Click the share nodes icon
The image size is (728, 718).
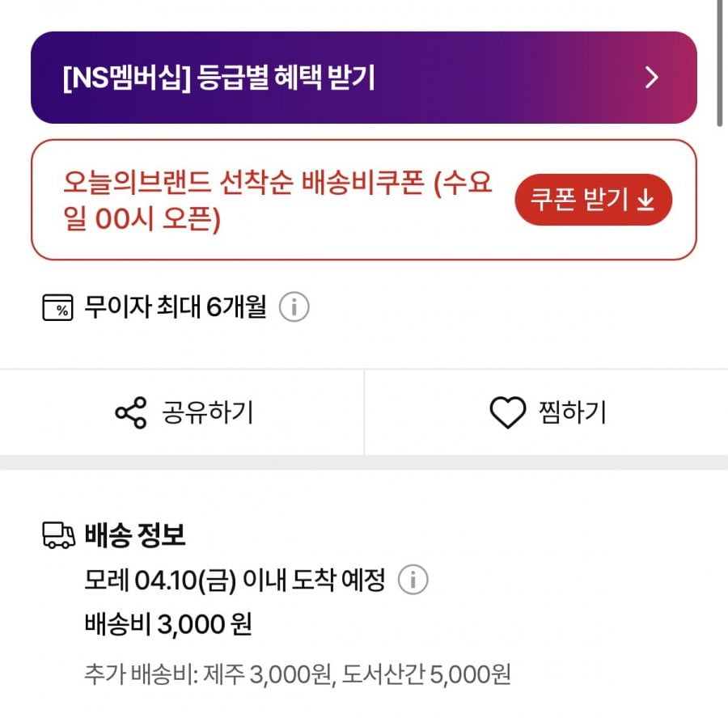pyautogui.click(x=131, y=413)
